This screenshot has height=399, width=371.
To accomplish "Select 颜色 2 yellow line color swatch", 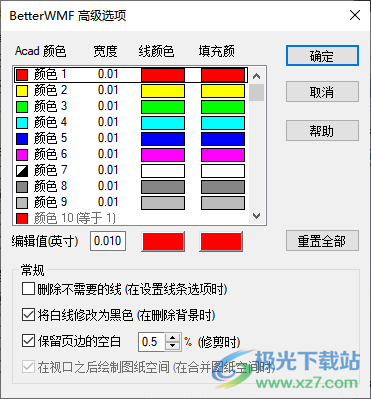I will pos(163,91).
